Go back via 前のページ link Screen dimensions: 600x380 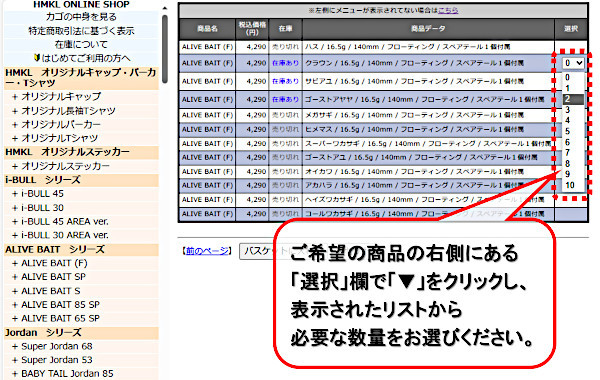(207, 251)
